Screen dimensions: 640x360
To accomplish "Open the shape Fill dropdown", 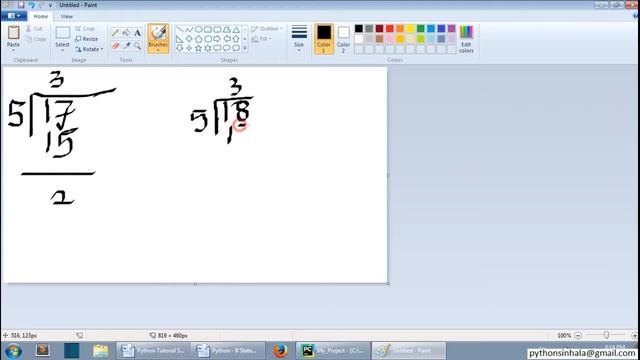I will pos(262,39).
